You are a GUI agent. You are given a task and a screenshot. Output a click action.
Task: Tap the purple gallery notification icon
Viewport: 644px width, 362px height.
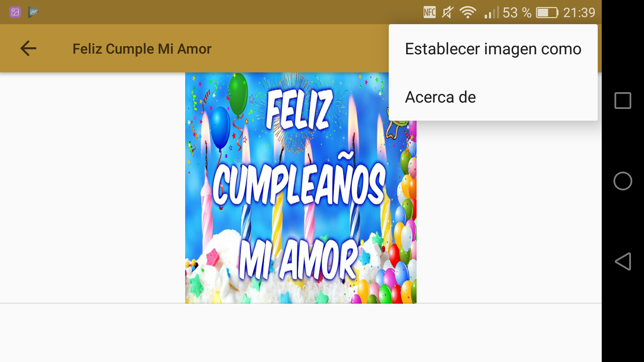[x=15, y=12]
